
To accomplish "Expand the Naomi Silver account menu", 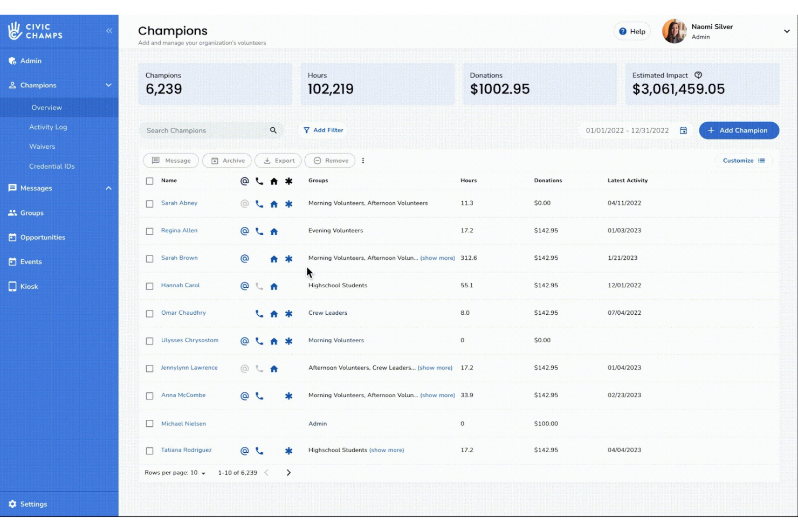I will pos(786,31).
